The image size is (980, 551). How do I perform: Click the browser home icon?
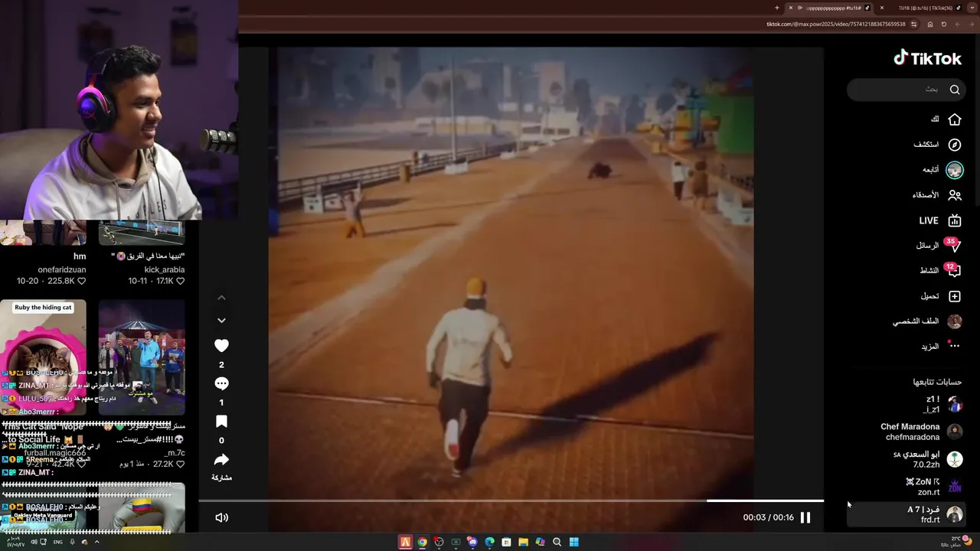(930, 24)
